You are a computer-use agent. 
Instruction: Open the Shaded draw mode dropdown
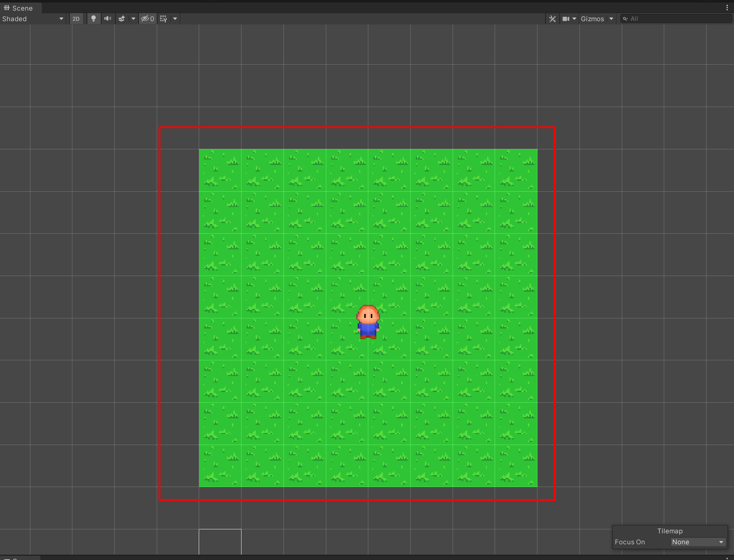(x=33, y=19)
